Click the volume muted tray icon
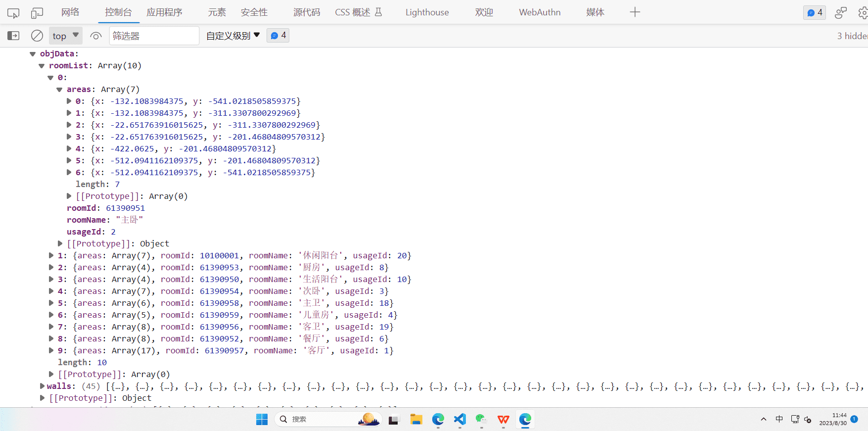Screen dimensions: 868x431 pyautogui.click(x=808, y=420)
